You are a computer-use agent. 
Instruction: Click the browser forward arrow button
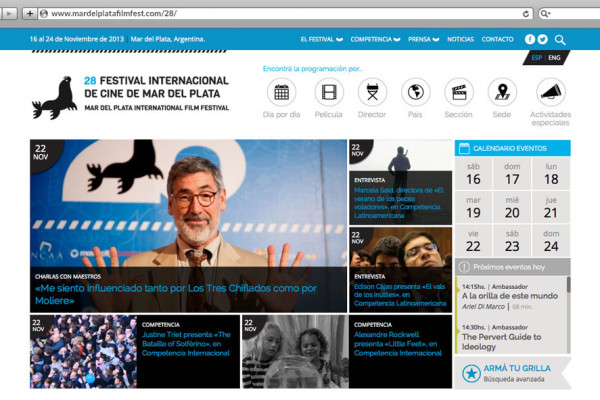[9, 14]
